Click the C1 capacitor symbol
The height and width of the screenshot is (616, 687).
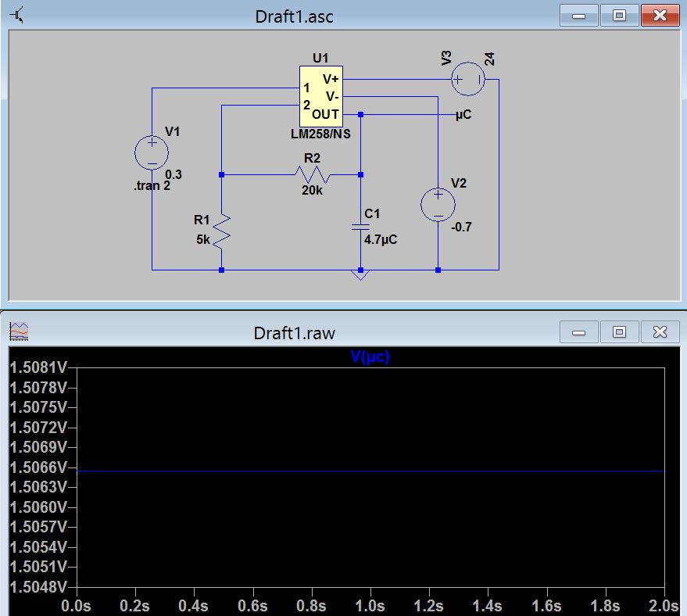click(360, 226)
